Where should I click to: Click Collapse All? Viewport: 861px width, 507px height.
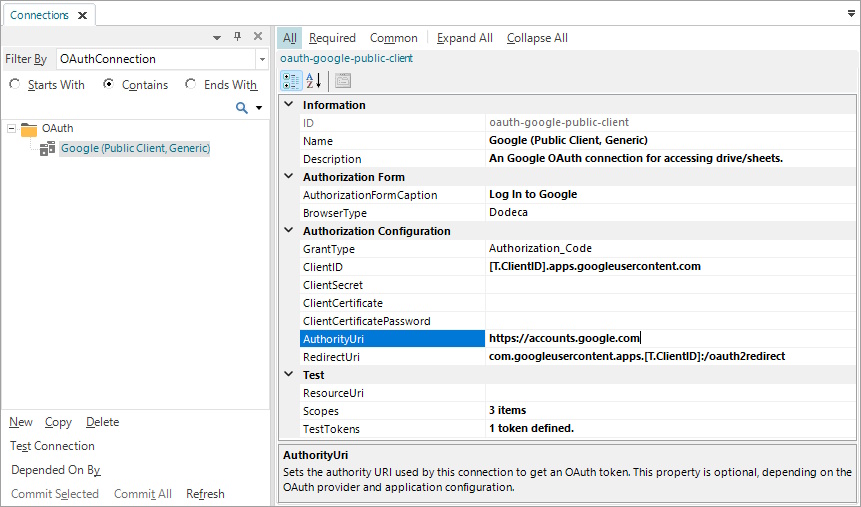tap(537, 38)
